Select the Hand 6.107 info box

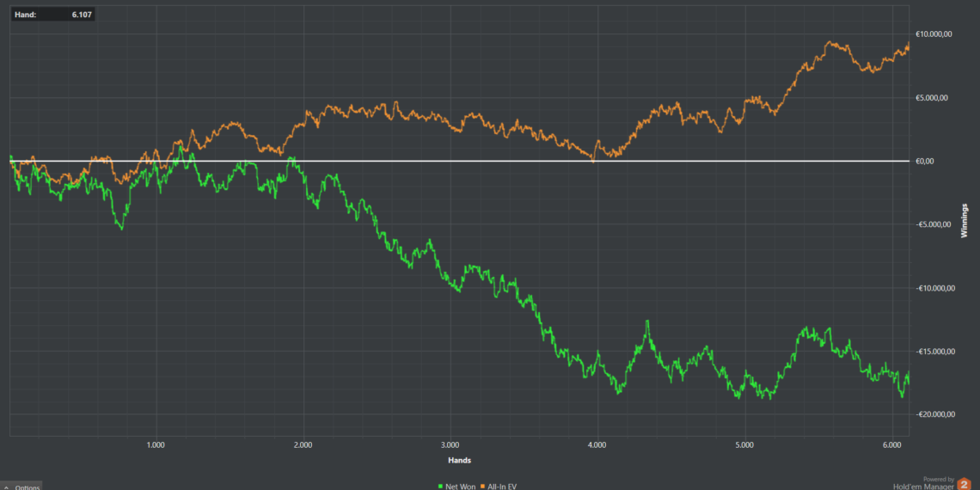[52, 15]
